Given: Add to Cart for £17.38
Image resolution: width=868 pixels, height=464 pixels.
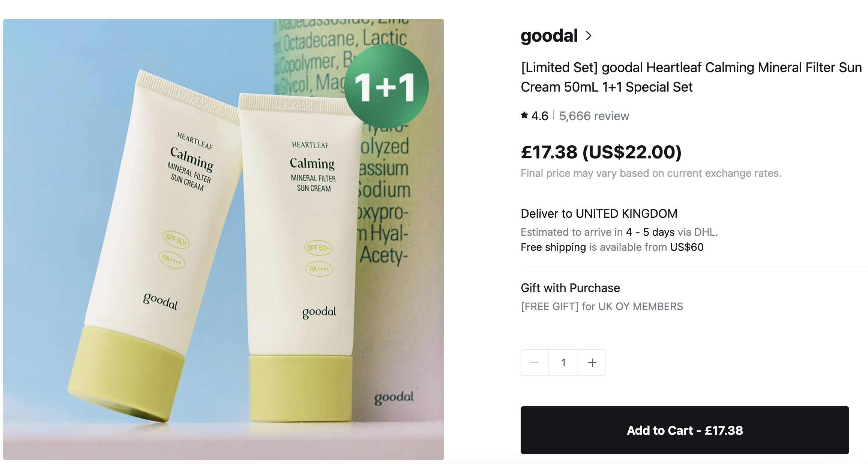Looking at the screenshot, I should click(x=685, y=430).
